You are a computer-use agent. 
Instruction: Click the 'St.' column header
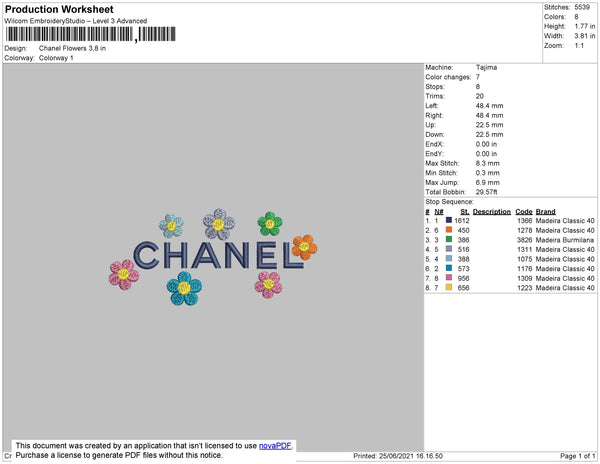click(x=465, y=212)
